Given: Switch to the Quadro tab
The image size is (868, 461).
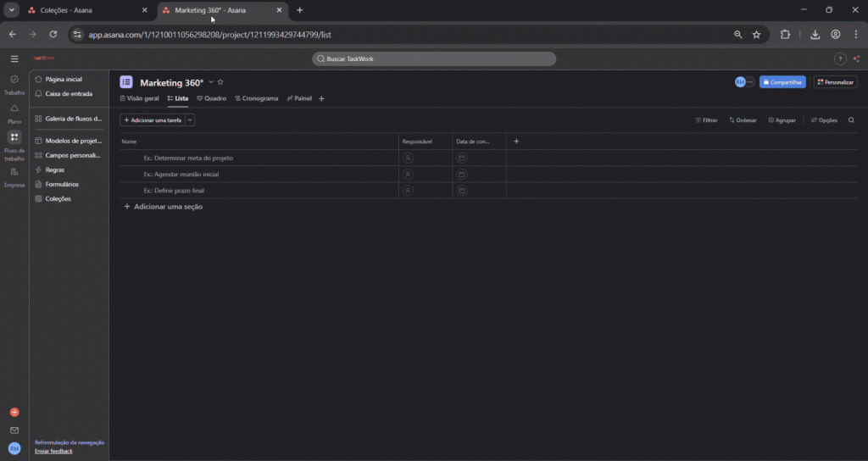Looking at the screenshot, I should pyautogui.click(x=211, y=98).
